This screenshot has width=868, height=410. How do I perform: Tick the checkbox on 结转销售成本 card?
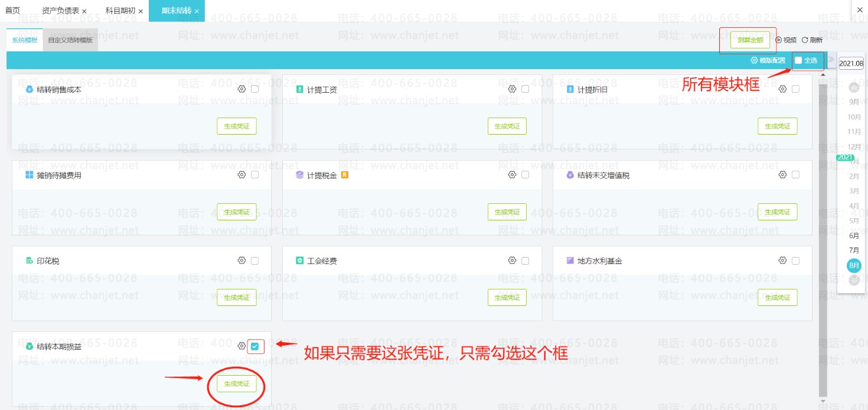click(x=255, y=89)
